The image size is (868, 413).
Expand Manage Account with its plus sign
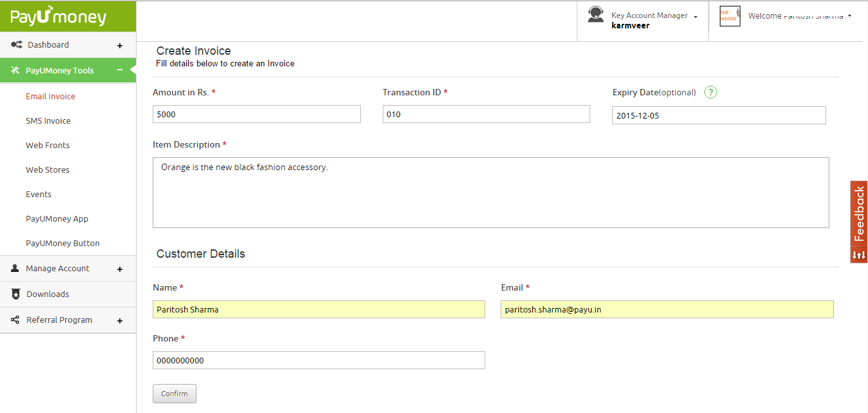click(120, 269)
